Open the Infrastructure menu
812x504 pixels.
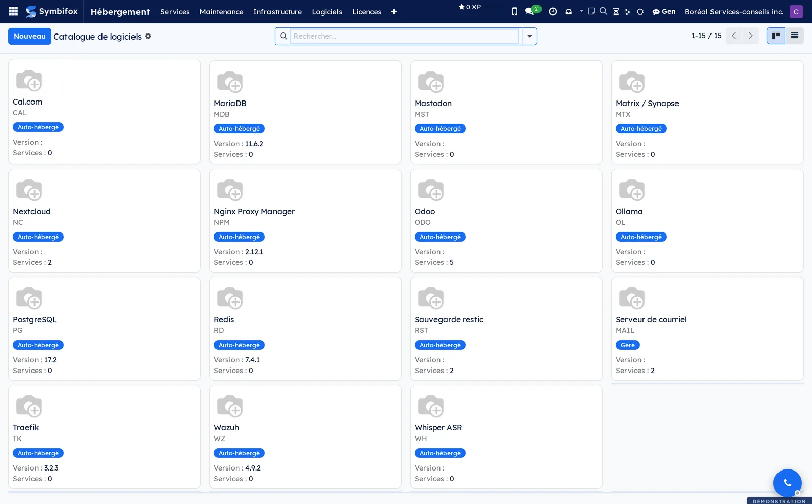click(x=278, y=11)
